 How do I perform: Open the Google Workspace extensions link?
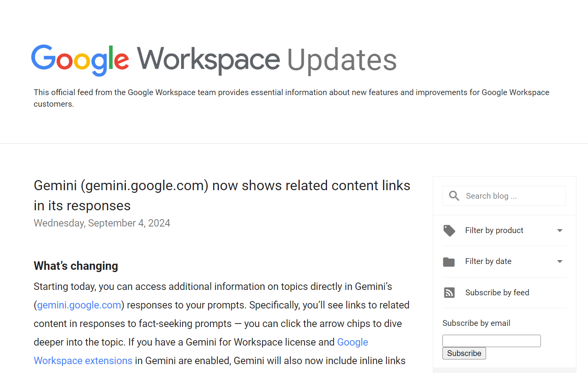tap(83, 361)
